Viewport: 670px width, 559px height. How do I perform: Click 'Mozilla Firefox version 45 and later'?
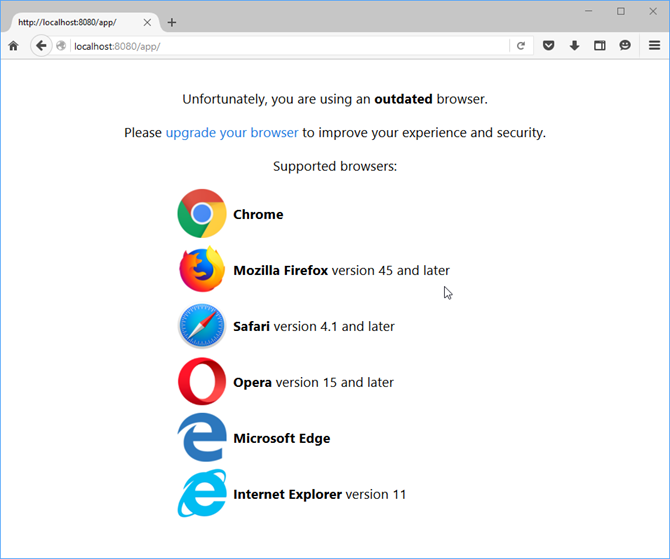point(341,271)
